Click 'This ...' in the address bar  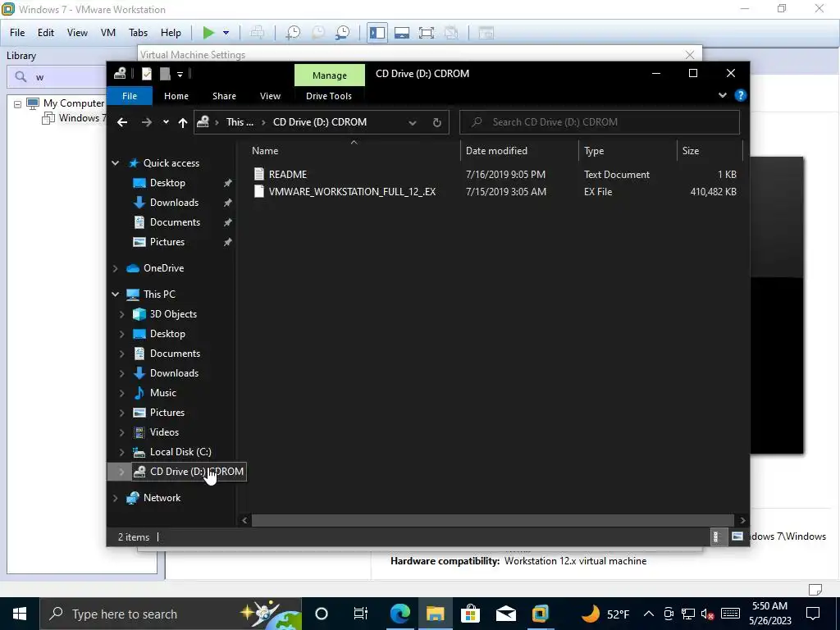coord(240,122)
